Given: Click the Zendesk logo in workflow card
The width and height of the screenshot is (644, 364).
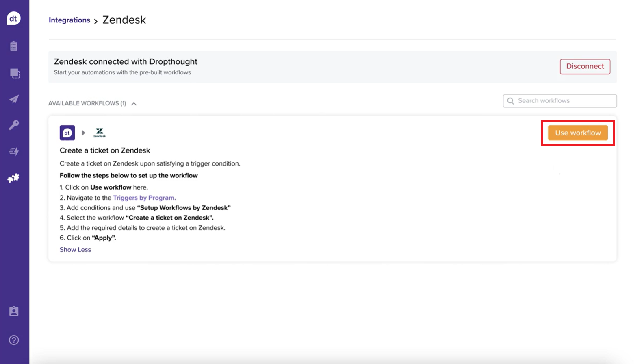Looking at the screenshot, I should 100,133.
